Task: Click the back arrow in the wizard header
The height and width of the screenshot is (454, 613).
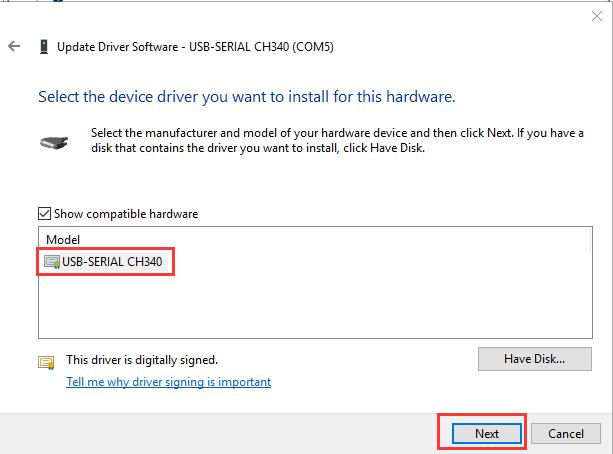Action: (14, 46)
